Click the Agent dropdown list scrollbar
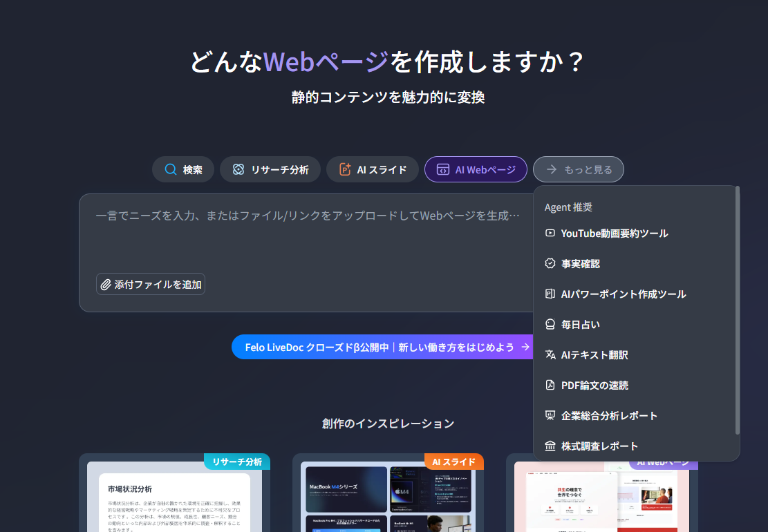Viewport: 768px width, 532px height. click(737, 311)
